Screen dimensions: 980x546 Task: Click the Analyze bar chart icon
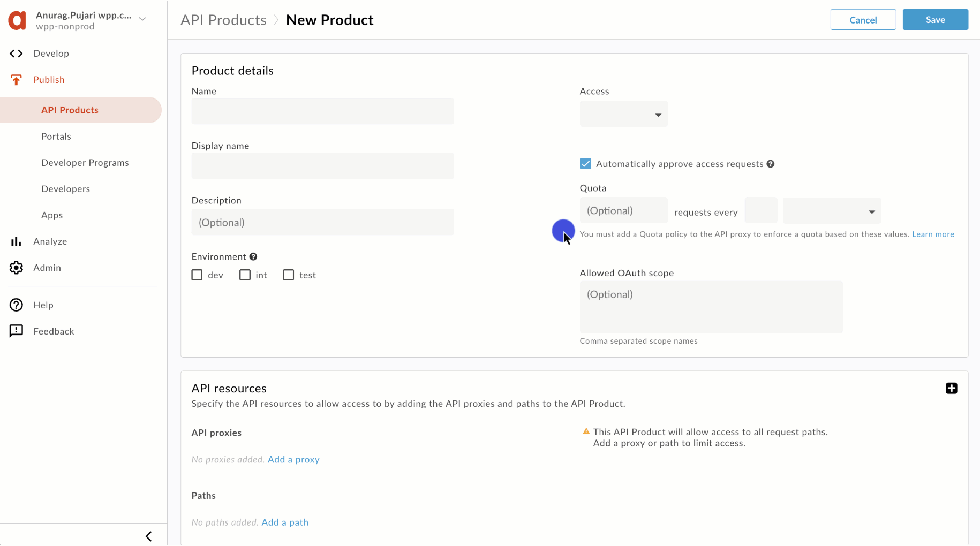pos(16,241)
